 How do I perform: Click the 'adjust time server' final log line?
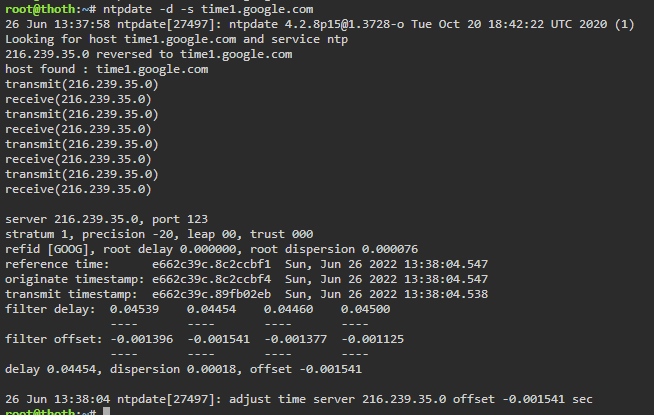(x=299, y=400)
